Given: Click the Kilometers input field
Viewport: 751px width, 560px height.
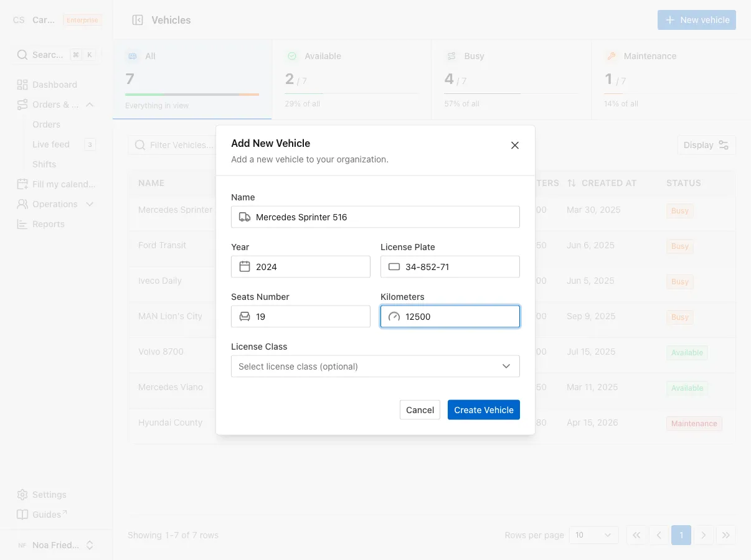Looking at the screenshot, I should coord(450,317).
